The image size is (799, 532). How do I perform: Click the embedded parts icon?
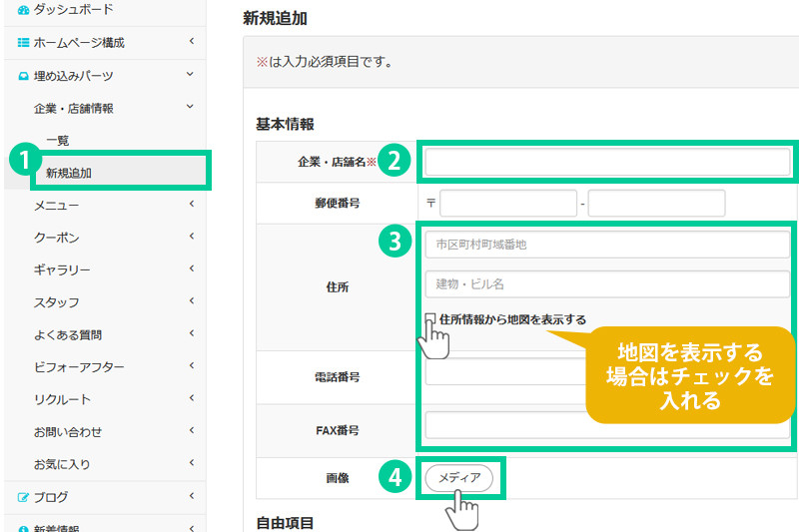pyautogui.click(x=24, y=76)
